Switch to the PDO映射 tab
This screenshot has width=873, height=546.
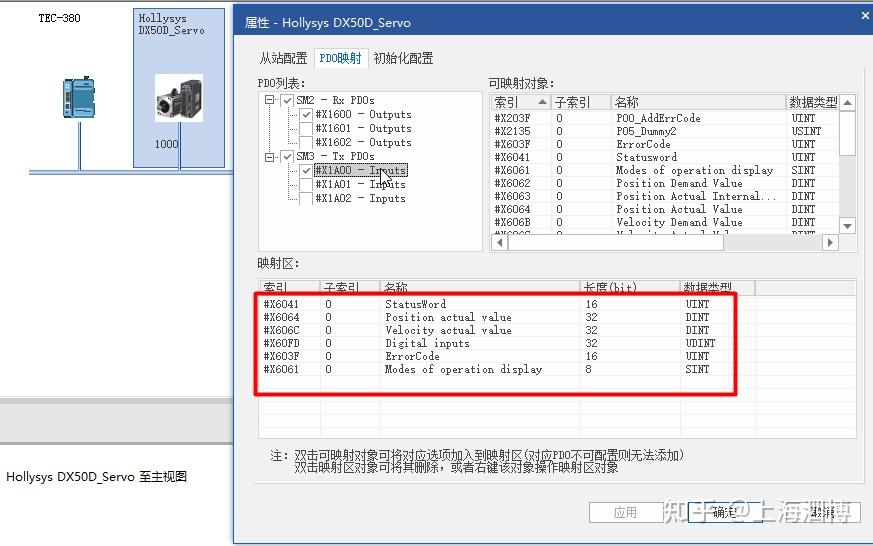[x=340, y=58]
